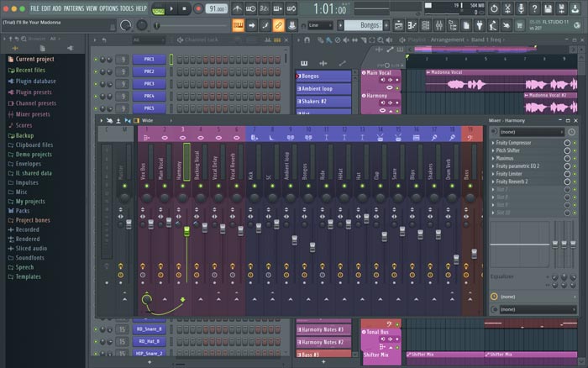Viewport: 588px width, 368px height.
Task: Click plus button beside Bongos pattern selector
Action: 386,25
